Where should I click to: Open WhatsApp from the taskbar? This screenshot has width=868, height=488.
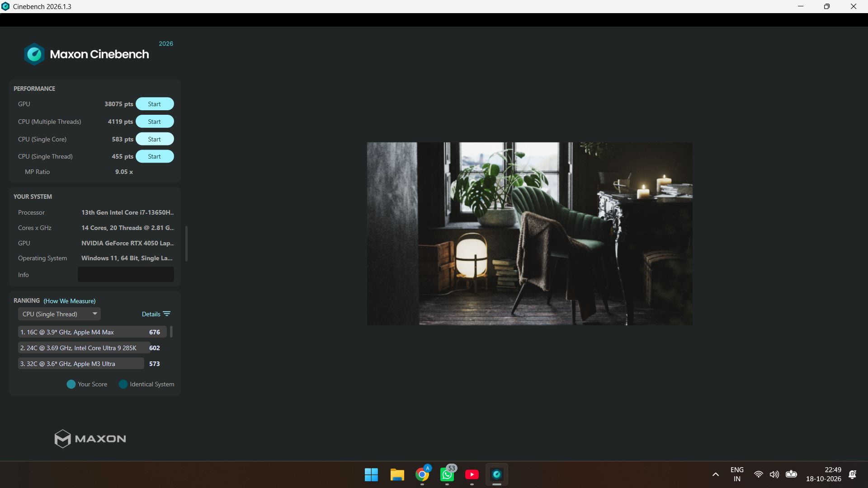[x=447, y=474]
